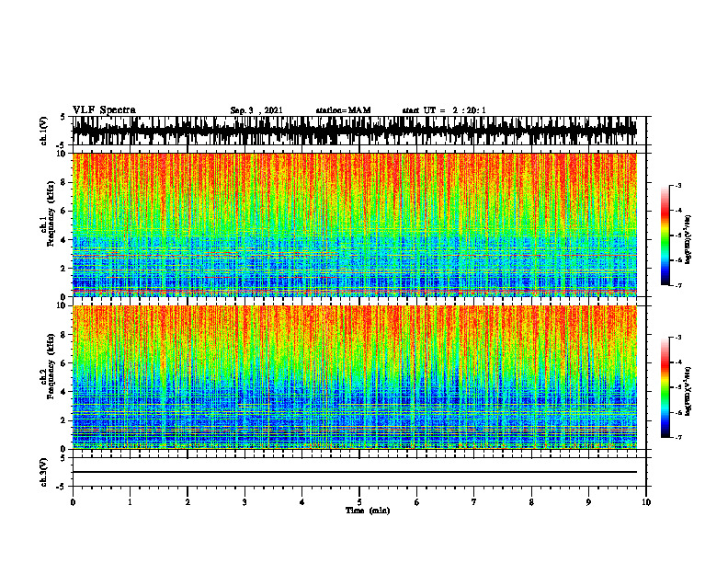The height and width of the screenshot is (563, 728).
Task: Click the time axis tick label "7"
Action: click(474, 502)
